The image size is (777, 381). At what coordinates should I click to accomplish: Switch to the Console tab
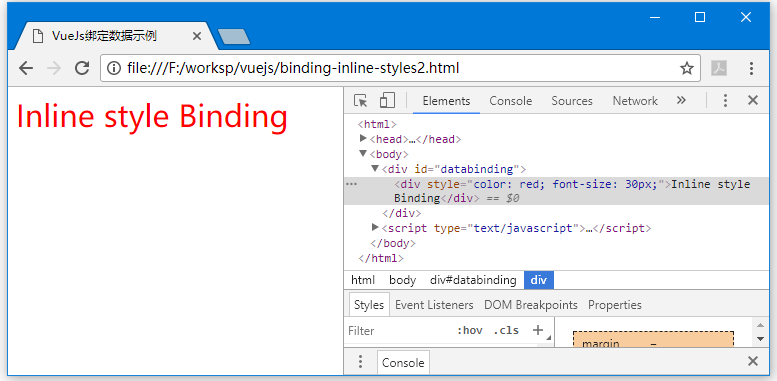510,101
